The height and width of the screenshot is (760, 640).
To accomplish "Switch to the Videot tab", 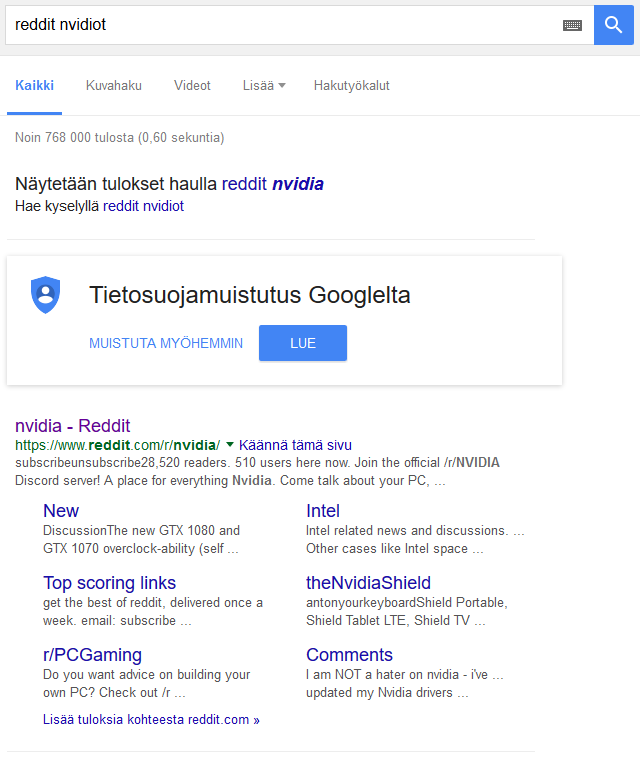I will pos(192,86).
